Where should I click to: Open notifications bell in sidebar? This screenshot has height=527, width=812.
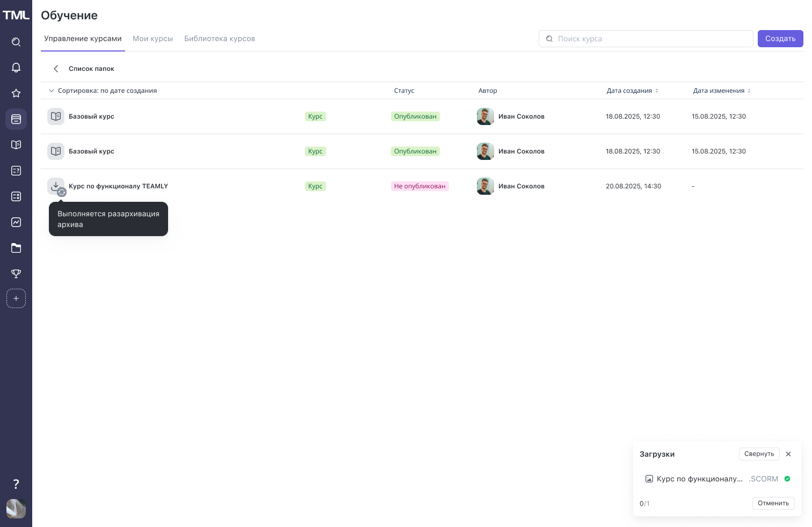point(16,68)
